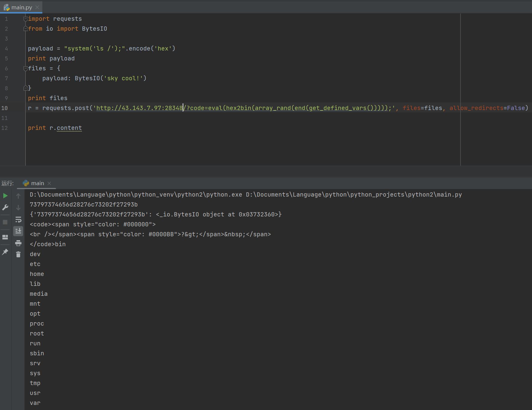
Task: Click the 运行 tool window label
Action: 8,183
